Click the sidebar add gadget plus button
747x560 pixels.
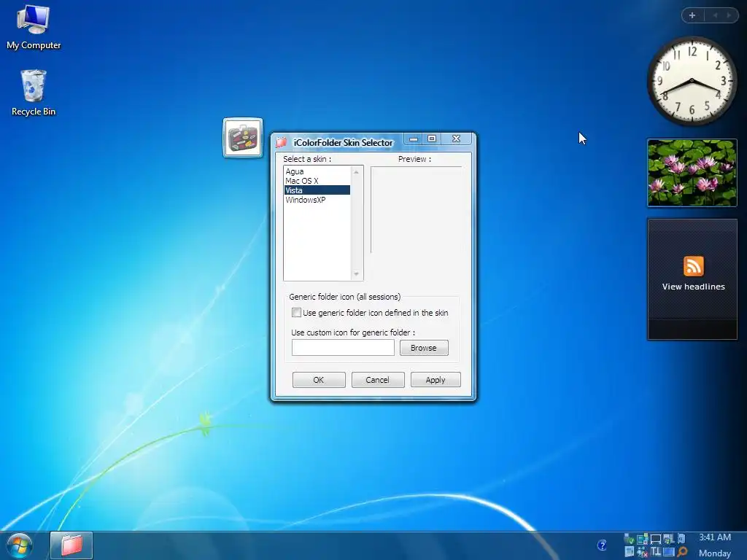point(692,15)
